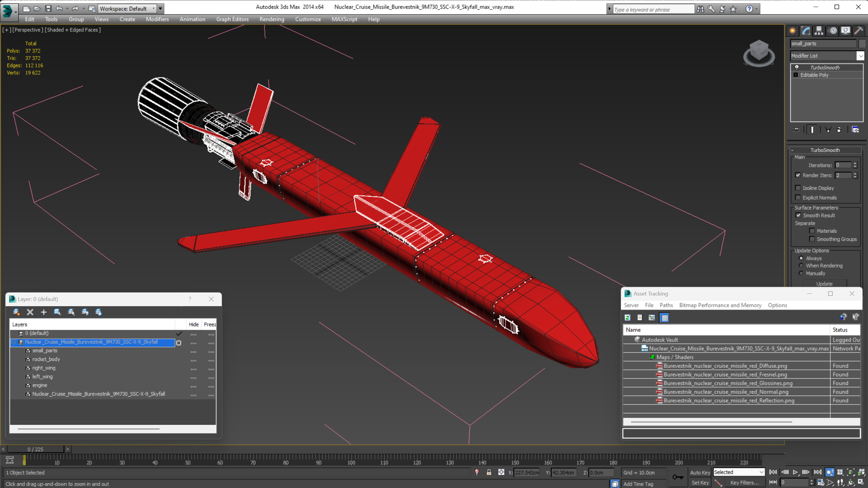This screenshot has height=488, width=868.
Task: Enable Isoline Display checkbox
Action: (798, 188)
